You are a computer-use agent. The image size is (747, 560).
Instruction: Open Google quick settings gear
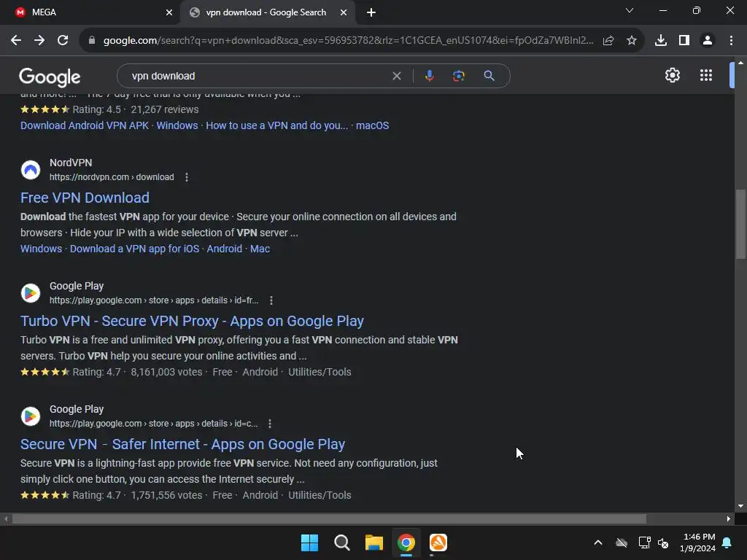coord(672,75)
